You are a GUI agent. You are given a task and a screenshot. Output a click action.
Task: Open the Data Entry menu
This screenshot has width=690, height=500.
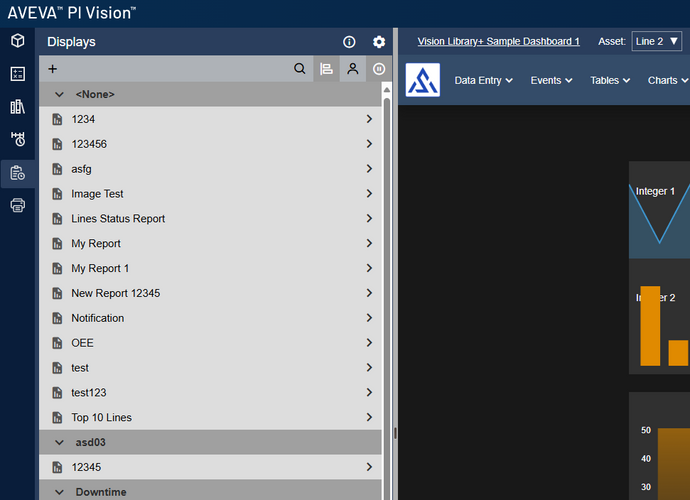[x=483, y=81]
